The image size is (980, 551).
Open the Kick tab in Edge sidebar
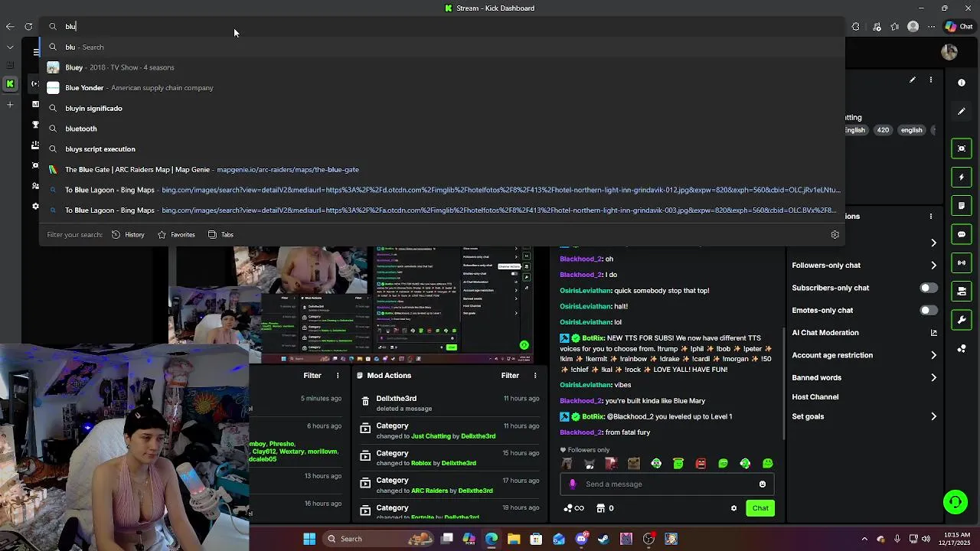click(10, 83)
